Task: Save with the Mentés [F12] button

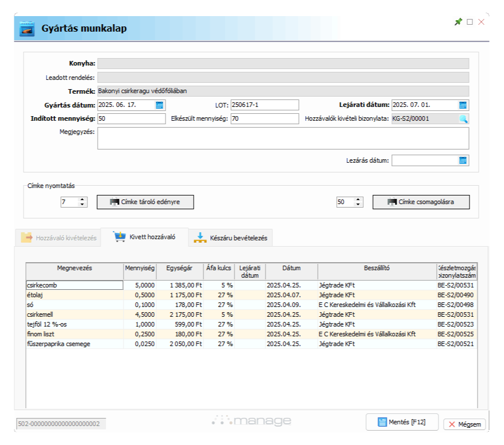Action: [402, 422]
